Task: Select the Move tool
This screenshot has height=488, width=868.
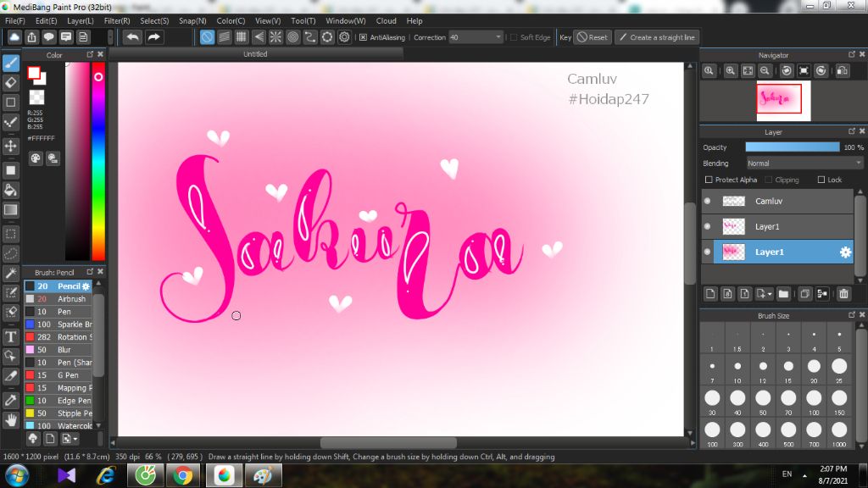Action: 11,146
